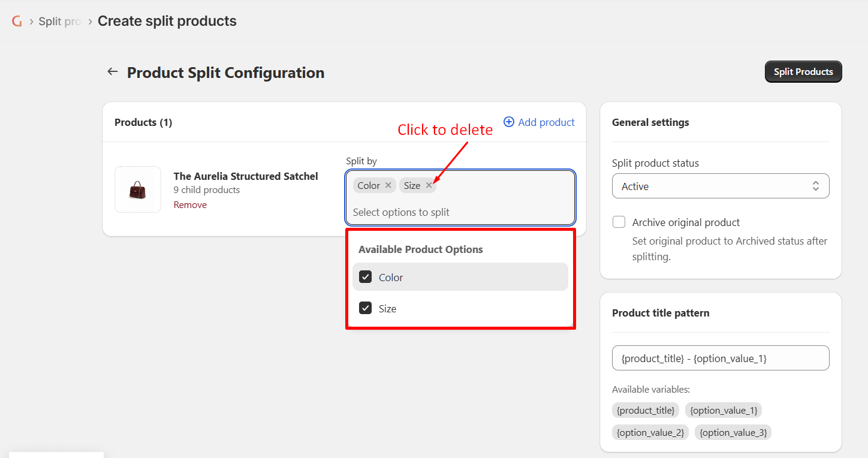Enable Archive original product checkbox
Viewport: 868px width, 458px height.
click(619, 222)
